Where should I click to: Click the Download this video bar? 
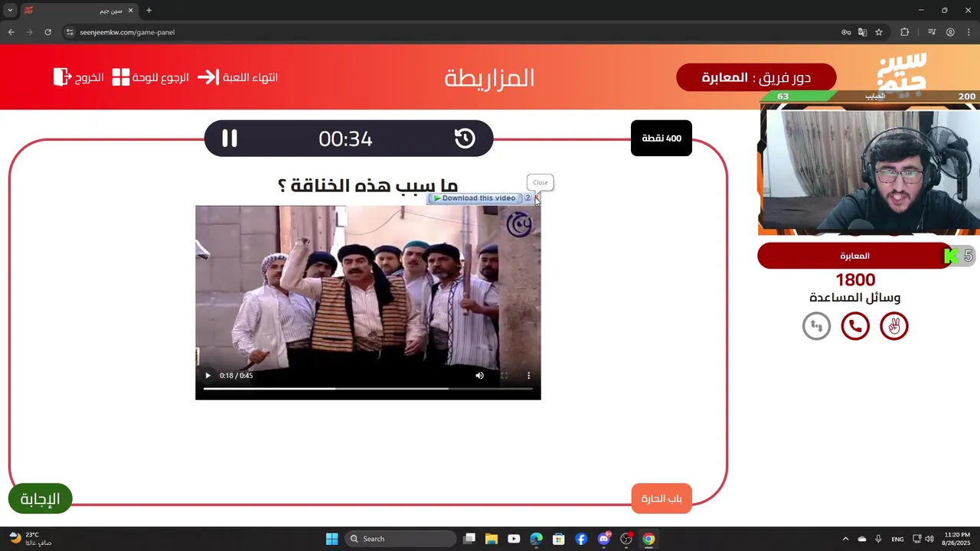coord(474,198)
